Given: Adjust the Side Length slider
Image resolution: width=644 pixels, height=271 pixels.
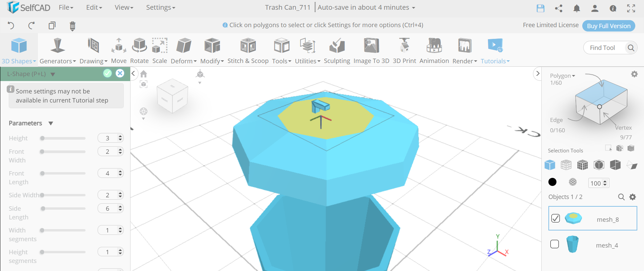Looking at the screenshot, I should click(x=63, y=209).
